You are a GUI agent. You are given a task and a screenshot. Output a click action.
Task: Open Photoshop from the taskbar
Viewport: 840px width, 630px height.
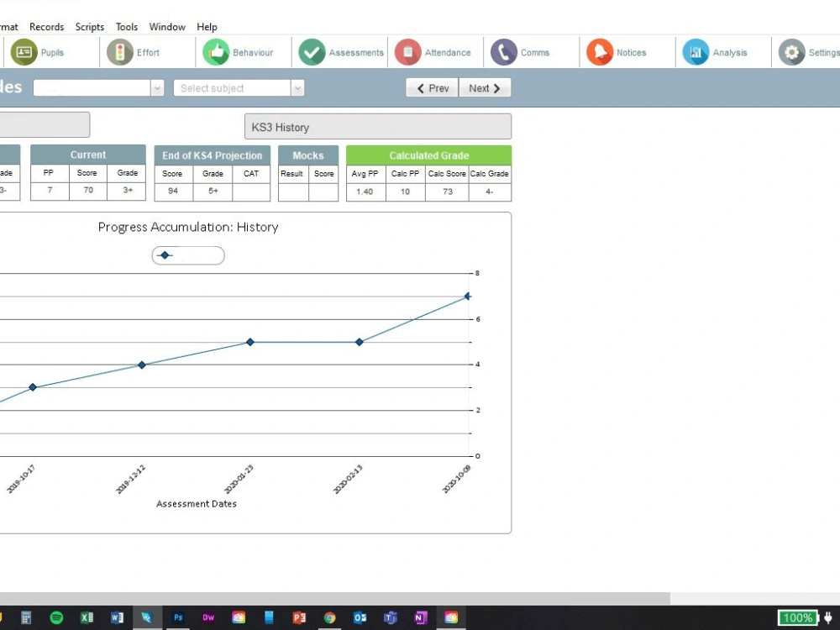click(x=178, y=617)
